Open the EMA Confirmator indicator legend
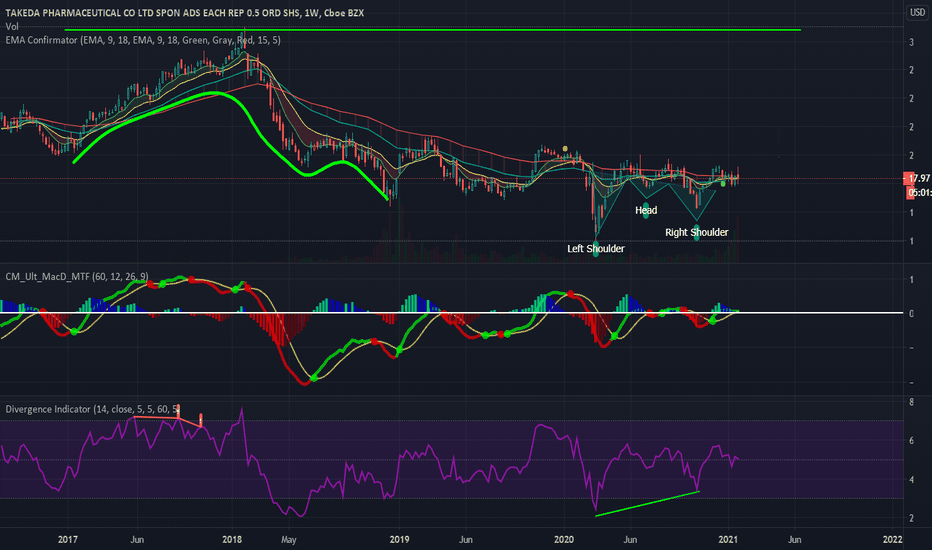The image size is (932, 550). [x=143, y=40]
